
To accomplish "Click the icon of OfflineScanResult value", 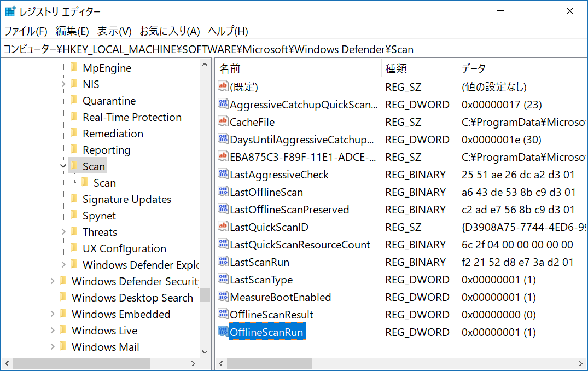I will tap(223, 314).
